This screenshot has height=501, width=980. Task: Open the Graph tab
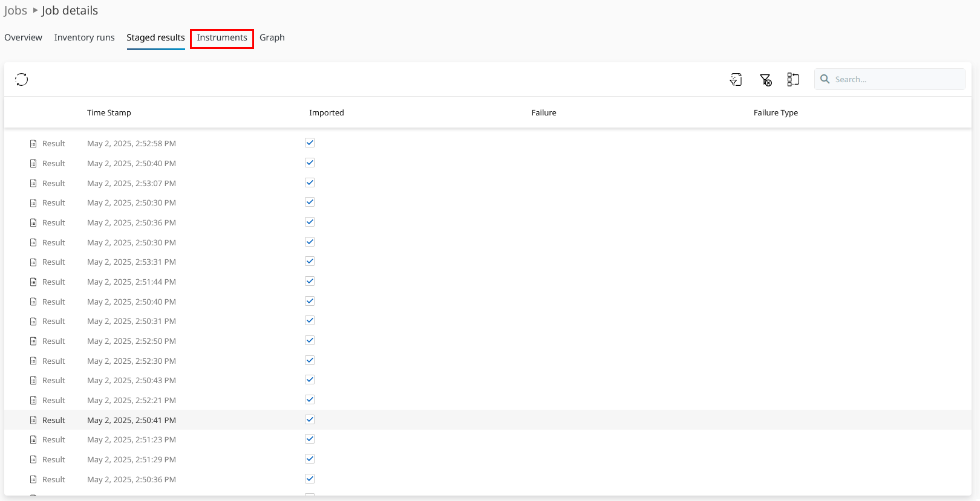click(272, 37)
